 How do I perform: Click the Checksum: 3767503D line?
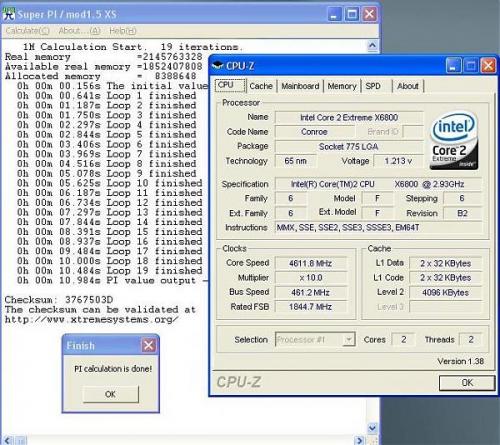pos(59,299)
